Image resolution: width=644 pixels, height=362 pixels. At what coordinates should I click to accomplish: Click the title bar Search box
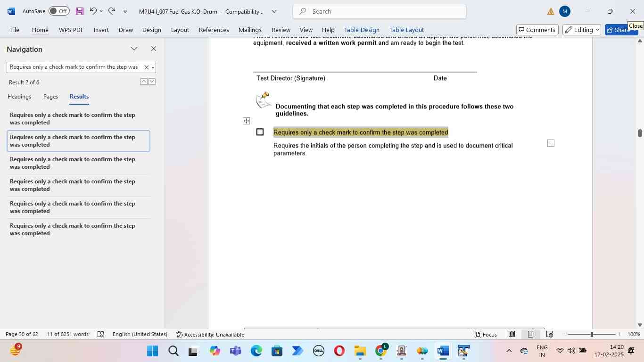coord(380,11)
